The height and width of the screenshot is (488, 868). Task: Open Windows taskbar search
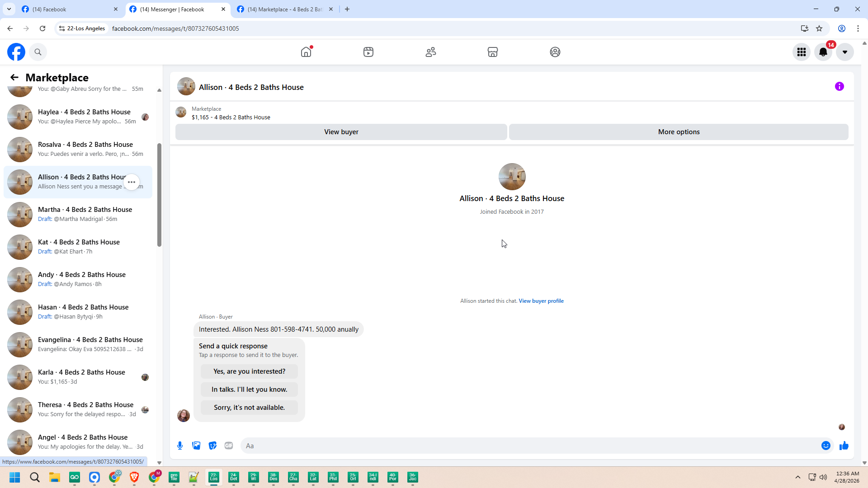[35, 477]
